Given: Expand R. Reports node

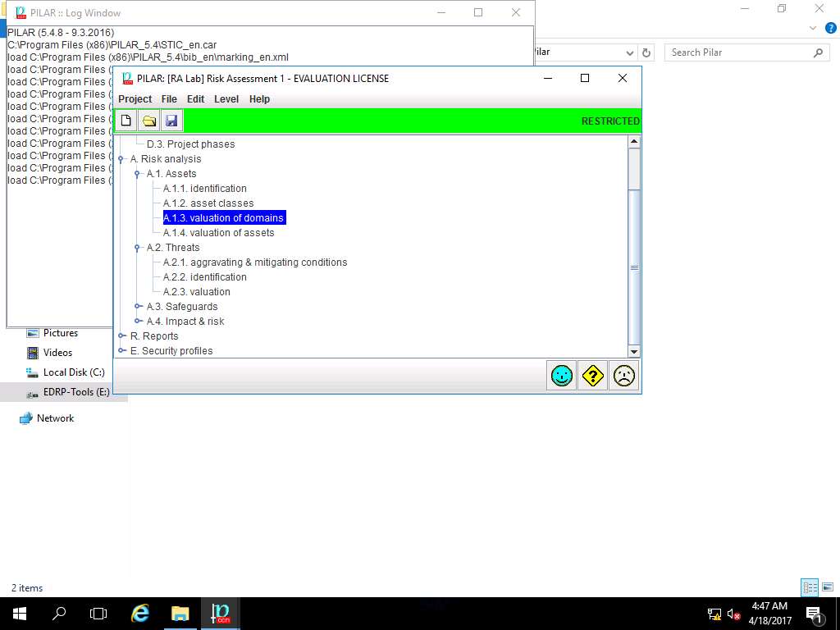Looking at the screenshot, I should click(x=121, y=336).
